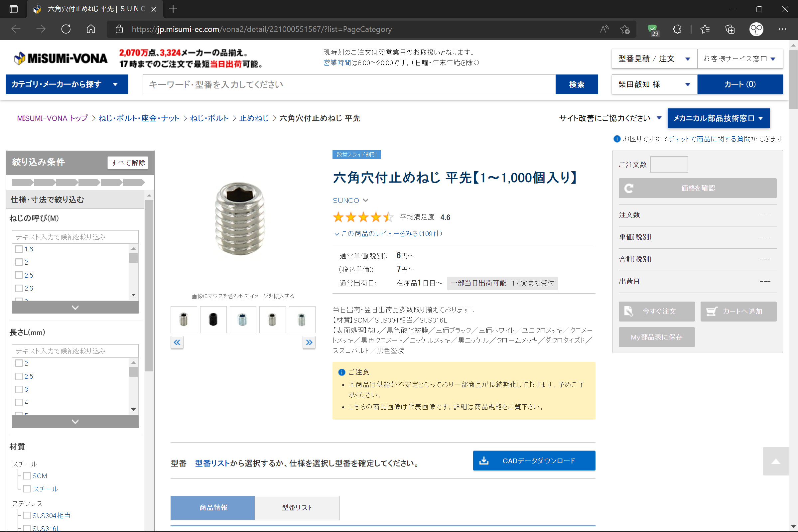798x532 pixels.
Task: Click the 検索 search button
Action: [577, 84]
